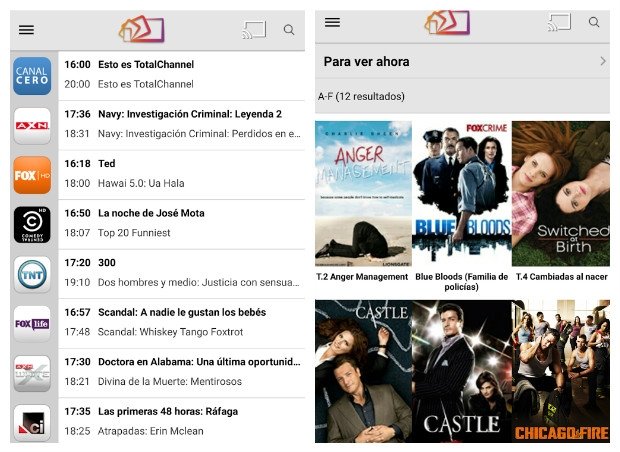Select FOX life channel icon
The image size is (620, 452).
32,324
